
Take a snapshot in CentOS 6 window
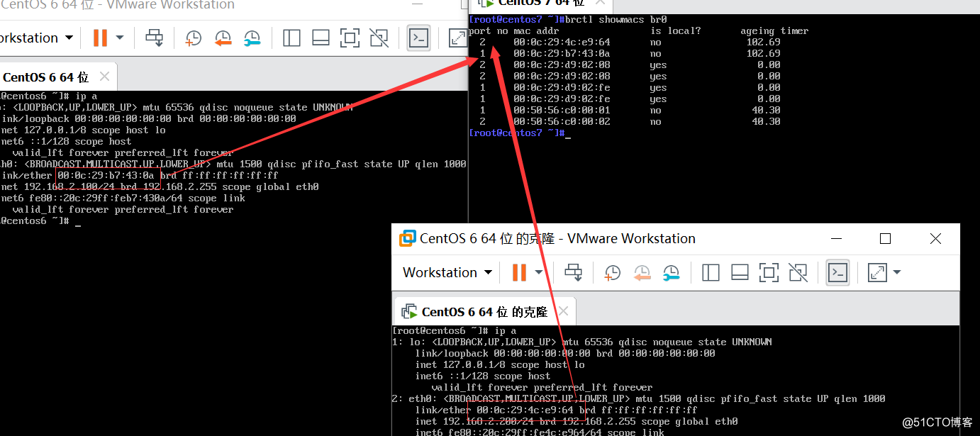[x=193, y=38]
